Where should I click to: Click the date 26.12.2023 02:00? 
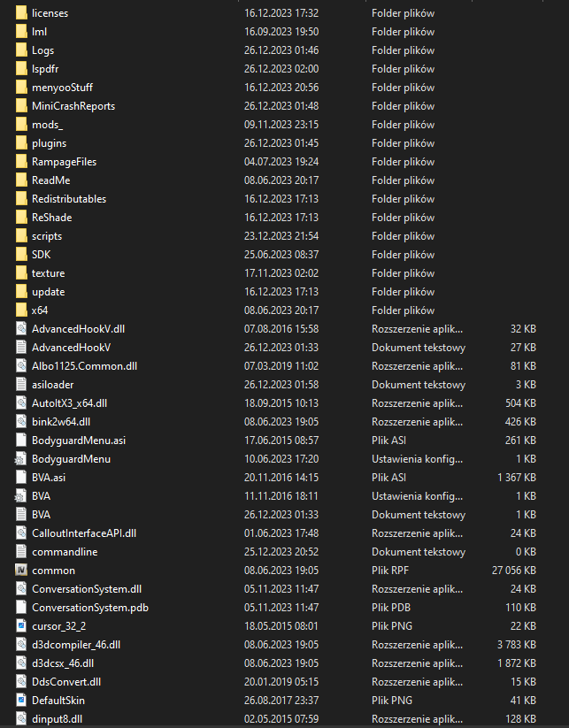coord(281,69)
